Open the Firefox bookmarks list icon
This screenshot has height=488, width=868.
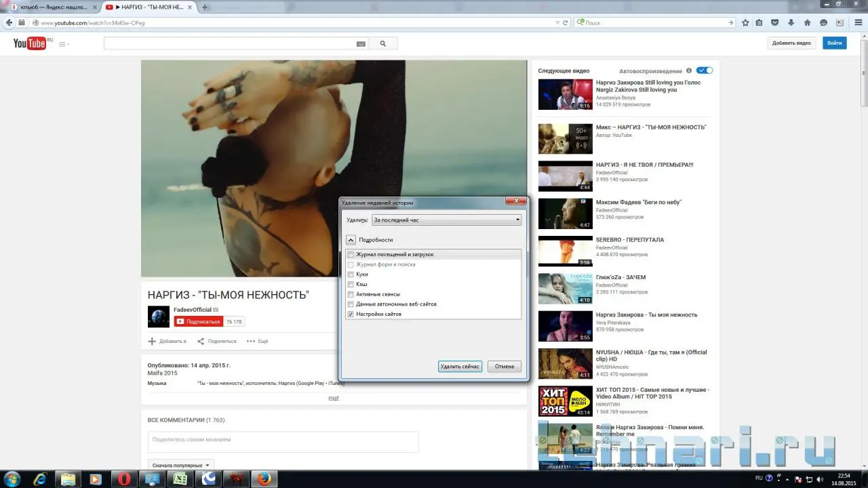coord(760,22)
